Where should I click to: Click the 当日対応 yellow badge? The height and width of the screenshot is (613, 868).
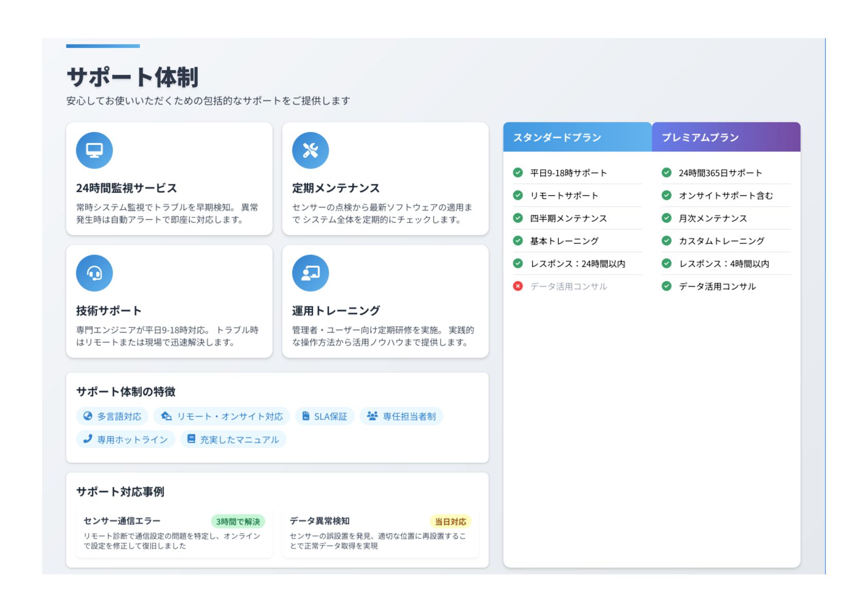[x=450, y=521]
